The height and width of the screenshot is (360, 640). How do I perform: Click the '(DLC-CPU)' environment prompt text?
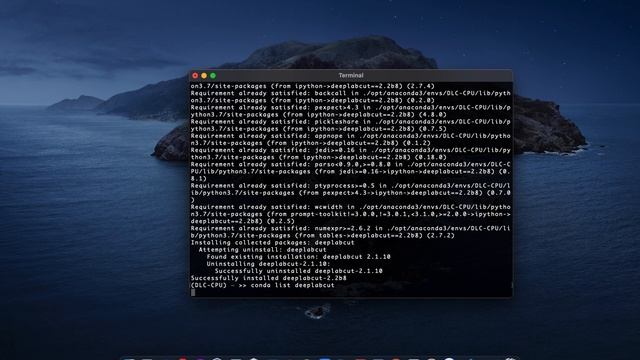209,285
